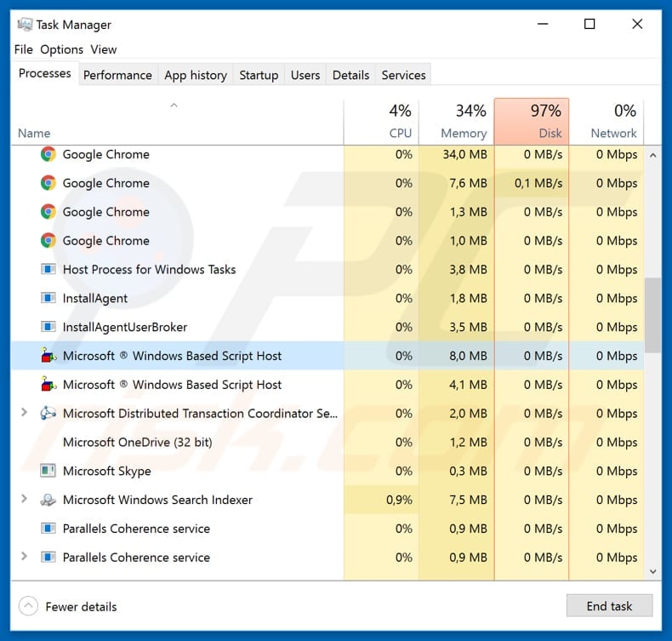Click the 34,0 MB memory value
Image resolution: width=672 pixels, height=641 pixels.
pyautogui.click(x=464, y=154)
